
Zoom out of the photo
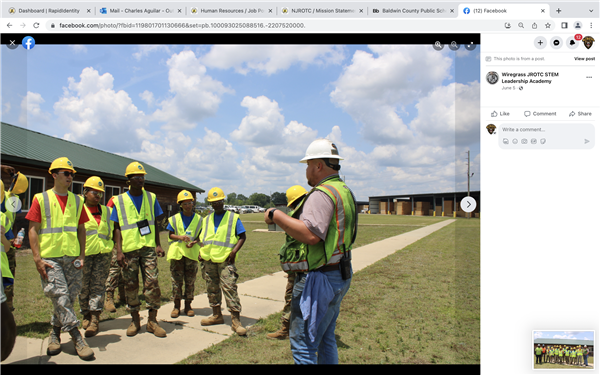[x=454, y=45]
